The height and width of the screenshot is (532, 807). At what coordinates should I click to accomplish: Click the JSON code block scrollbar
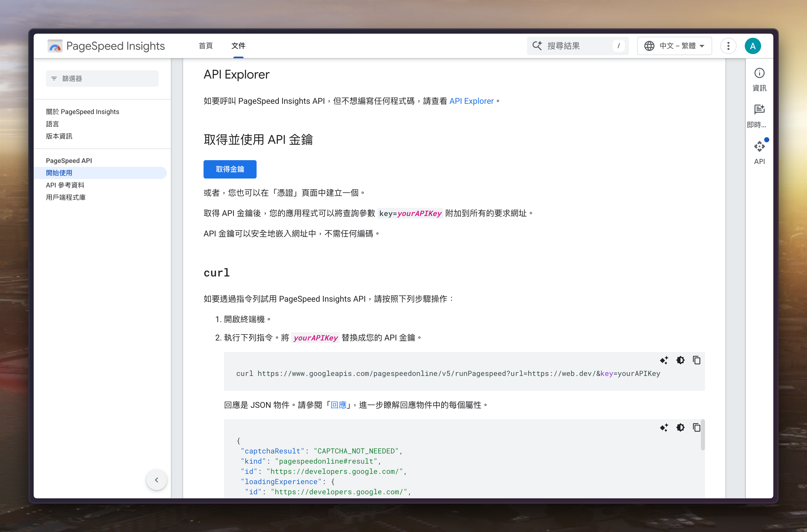tap(702, 435)
